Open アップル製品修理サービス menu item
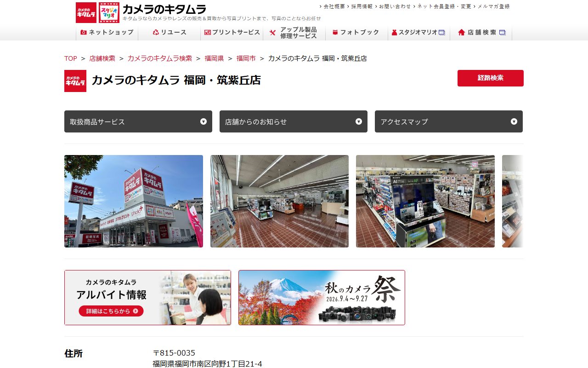 (294, 33)
